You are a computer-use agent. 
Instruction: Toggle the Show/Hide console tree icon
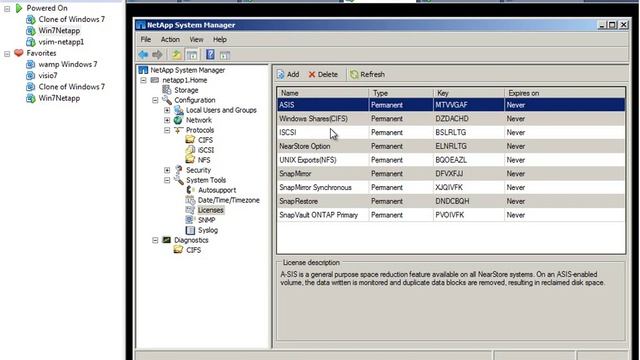pos(191,54)
